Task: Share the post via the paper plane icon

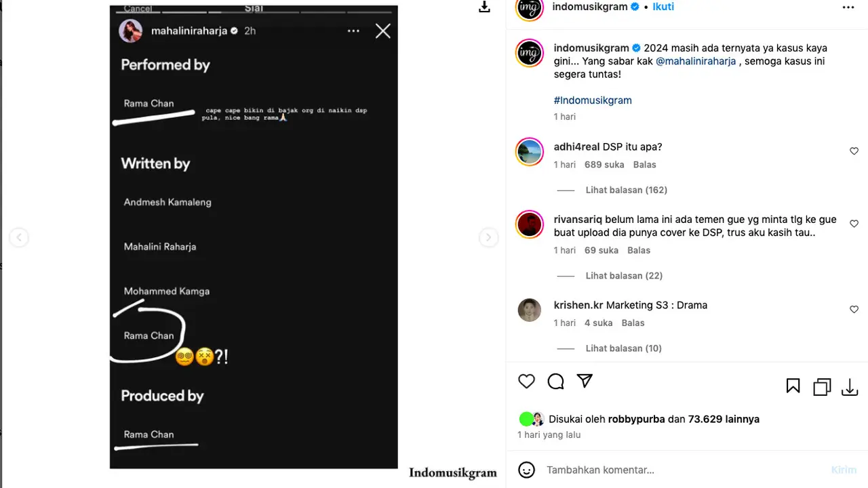Action: point(585,381)
